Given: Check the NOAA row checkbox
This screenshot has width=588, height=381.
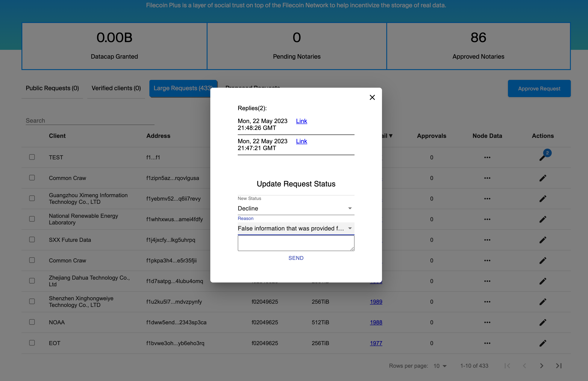Looking at the screenshot, I should [x=32, y=322].
